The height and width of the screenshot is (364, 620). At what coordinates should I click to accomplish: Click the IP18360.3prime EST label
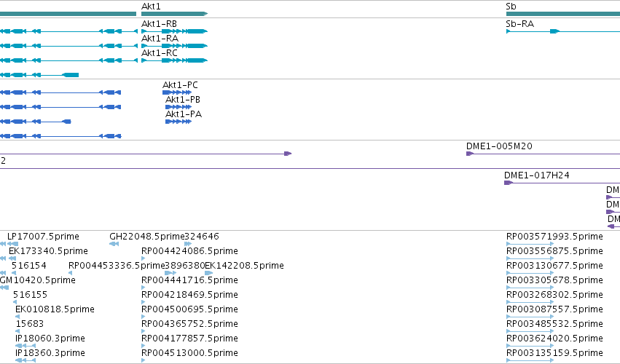pyautogui.click(x=50, y=353)
